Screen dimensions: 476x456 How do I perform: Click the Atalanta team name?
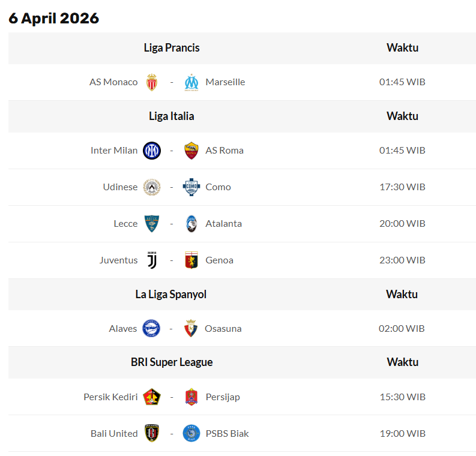click(223, 224)
